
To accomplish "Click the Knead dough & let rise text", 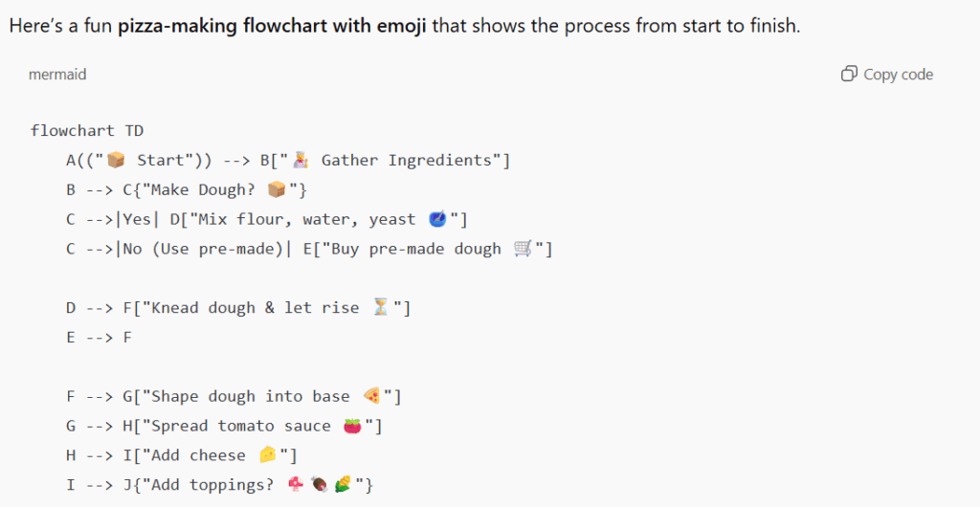I will [x=255, y=308].
